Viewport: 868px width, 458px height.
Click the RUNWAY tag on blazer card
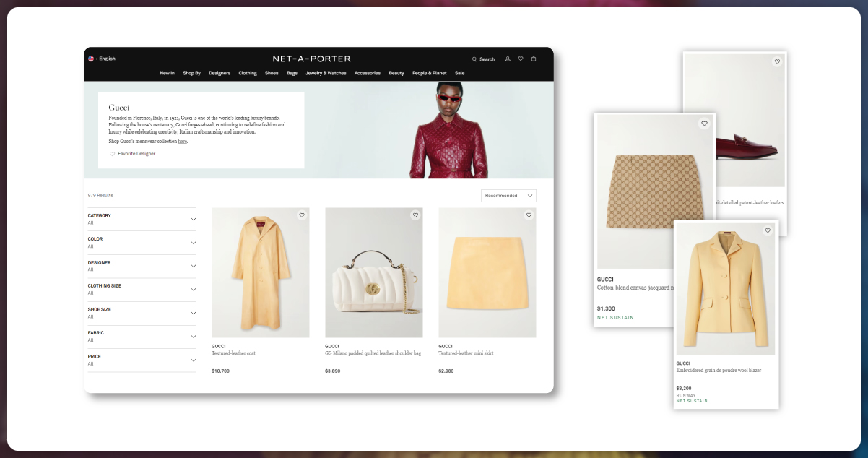[x=686, y=395]
